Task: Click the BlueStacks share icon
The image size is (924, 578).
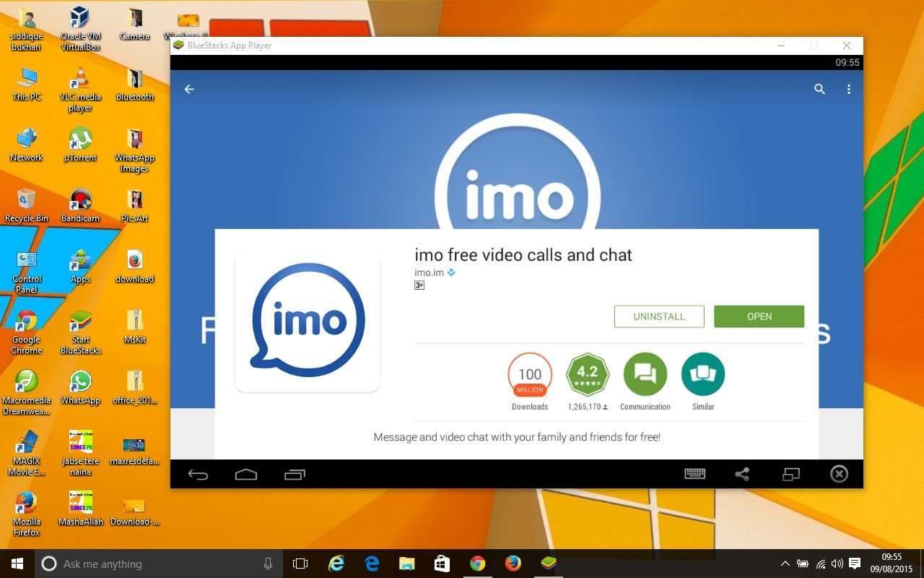Action: click(742, 474)
